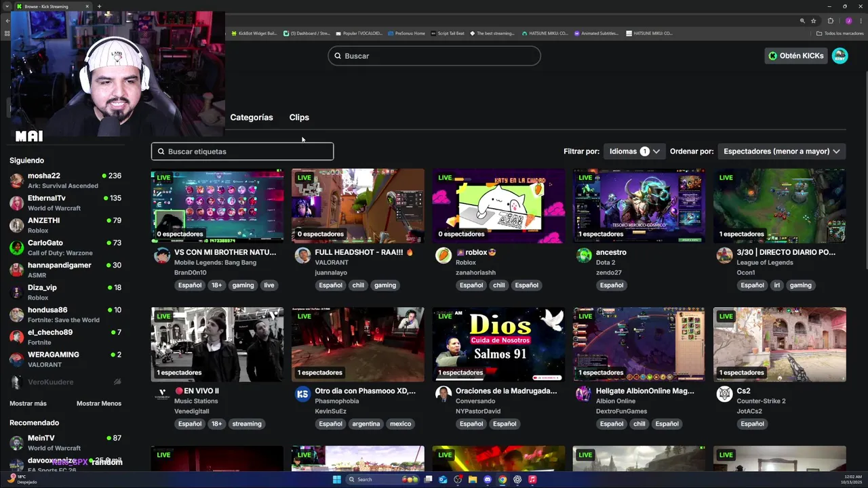The height and width of the screenshot is (488, 868).
Task: Select the 18+ tag under BranD0n10
Action: click(216, 285)
